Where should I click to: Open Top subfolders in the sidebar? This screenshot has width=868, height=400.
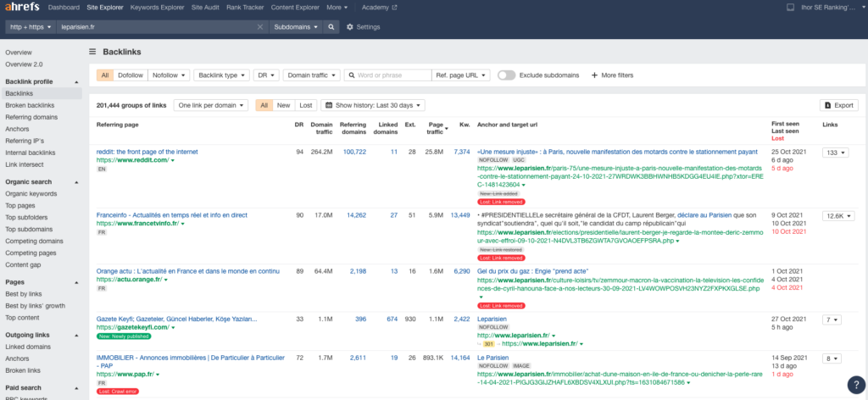(x=28, y=218)
